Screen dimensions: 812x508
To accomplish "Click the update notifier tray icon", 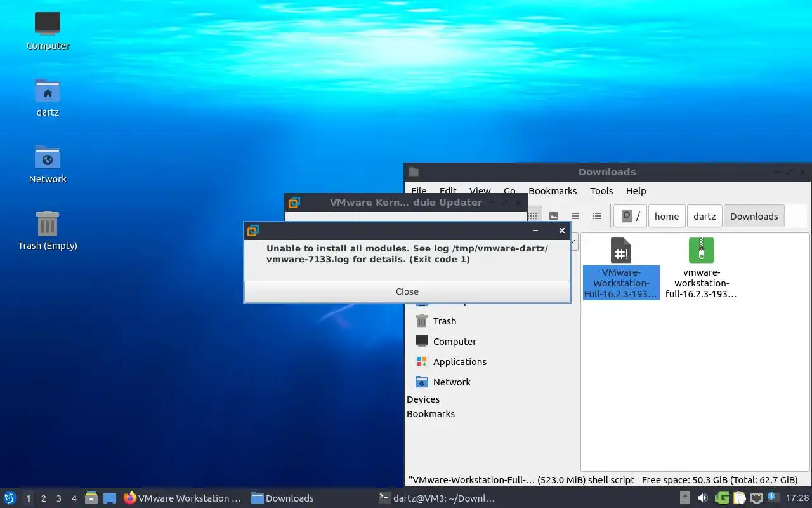I will 772,497.
